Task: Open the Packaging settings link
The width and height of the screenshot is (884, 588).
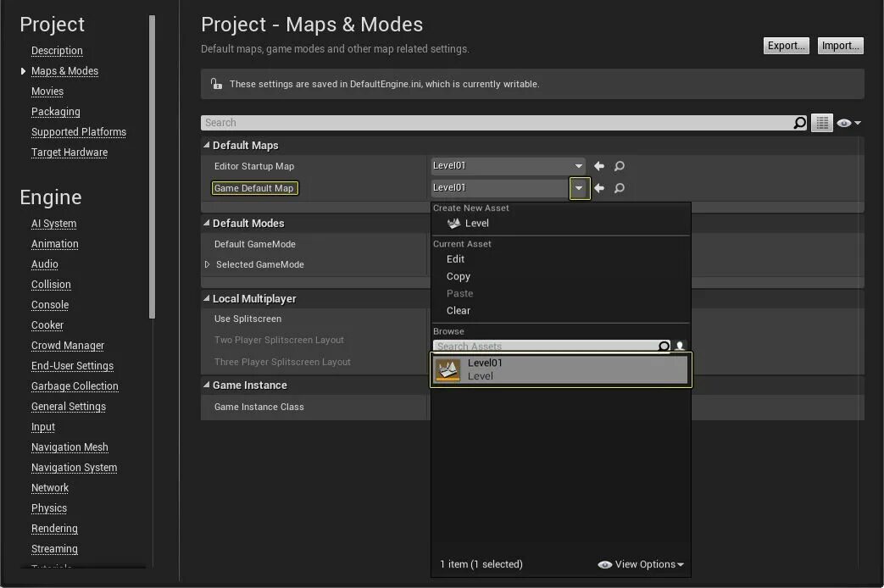Action: [x=56, y=112]
